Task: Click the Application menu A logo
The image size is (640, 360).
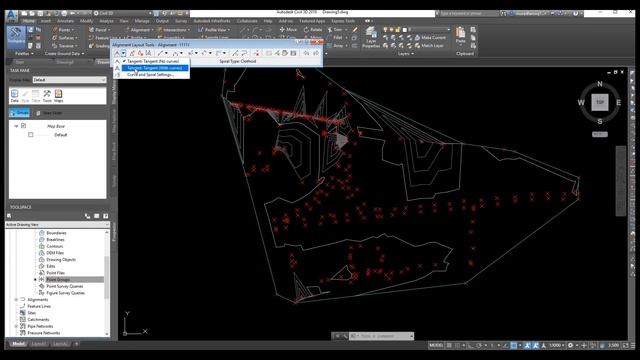Action: [x=11, y=15]
